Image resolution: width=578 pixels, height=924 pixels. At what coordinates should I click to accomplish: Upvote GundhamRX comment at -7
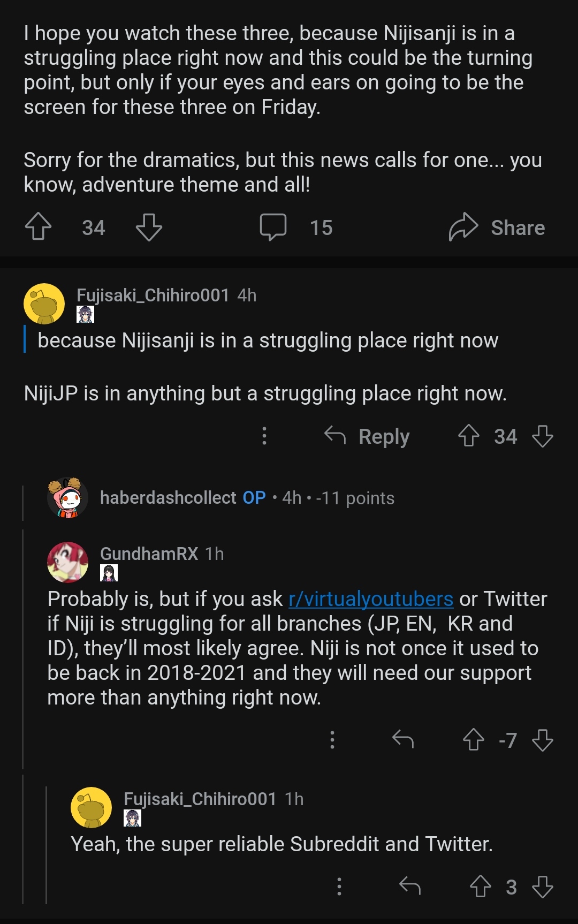coord(474,740)
